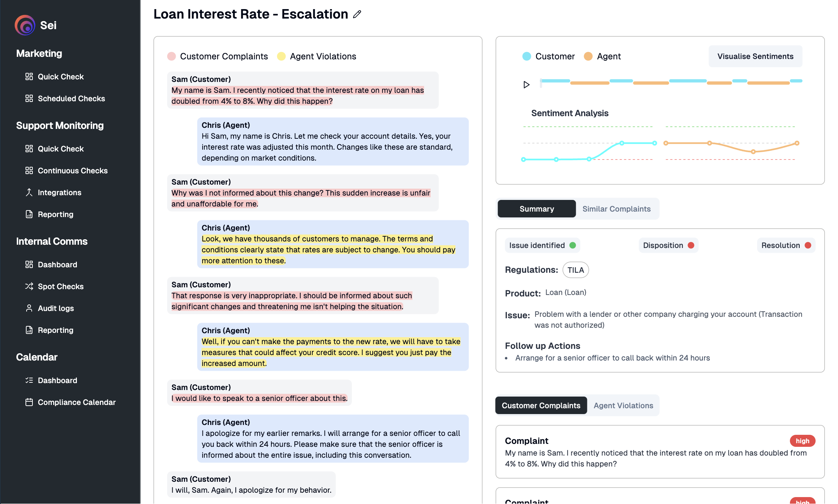Screen dimensions: 838x504
Task: Click the Scheduled Checks grid icon
Action: pos(29,98)
